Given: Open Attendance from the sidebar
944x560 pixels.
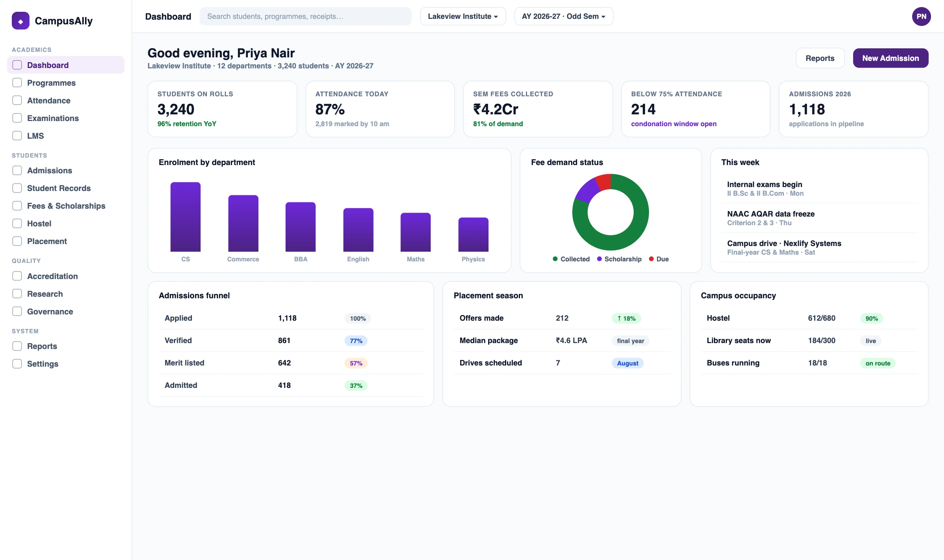Looking at the screenshot, I should 66,100.
